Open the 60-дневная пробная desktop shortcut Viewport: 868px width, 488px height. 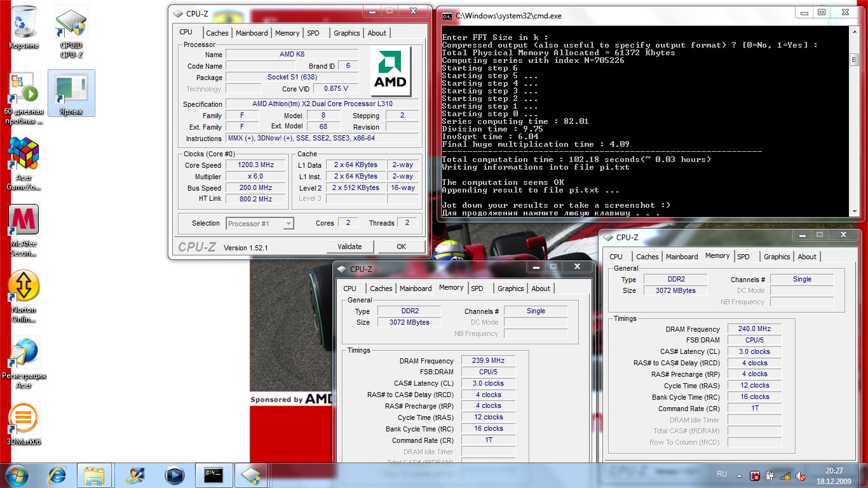pos(24,98)
